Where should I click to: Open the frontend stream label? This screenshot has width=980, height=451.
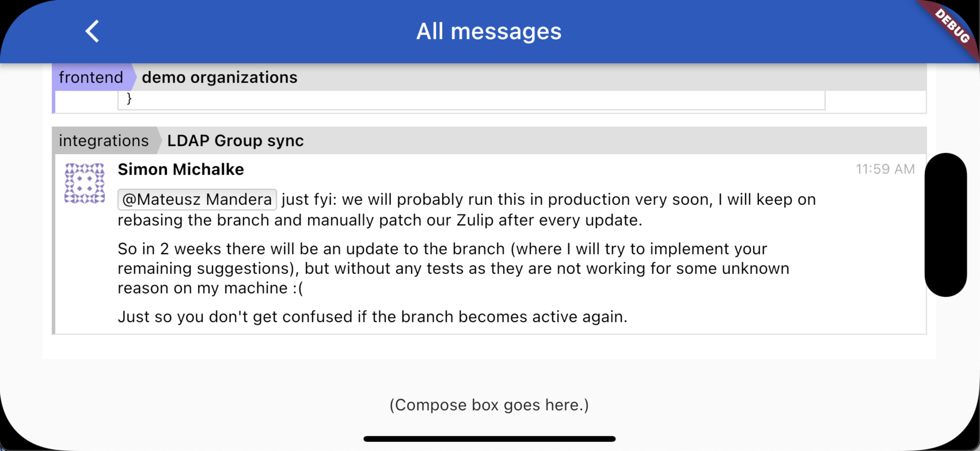(x=91, y=77)
